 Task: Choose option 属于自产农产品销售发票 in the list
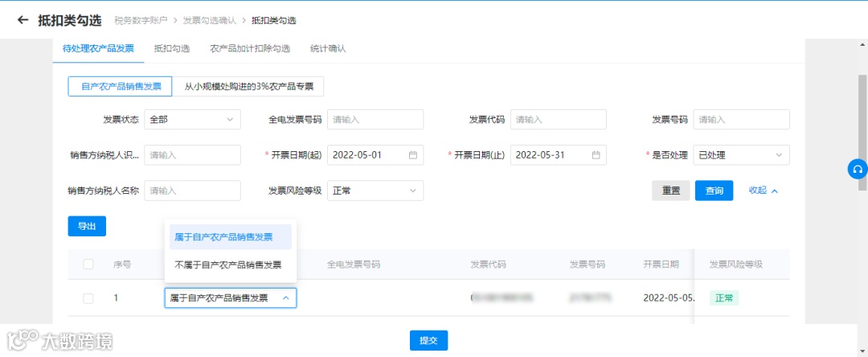231,237
